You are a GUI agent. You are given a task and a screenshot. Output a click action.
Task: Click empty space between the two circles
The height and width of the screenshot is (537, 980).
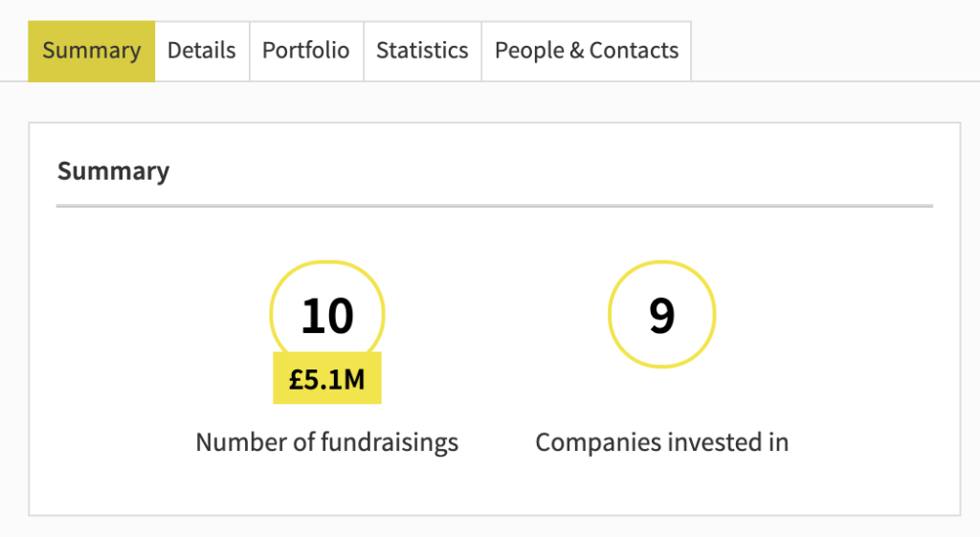point(496,316)
